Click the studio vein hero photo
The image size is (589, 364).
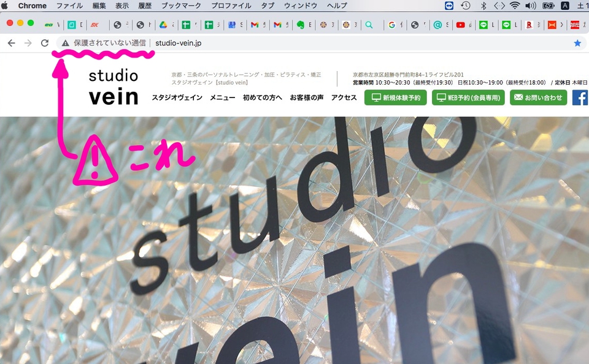click(x=294, y=240)
